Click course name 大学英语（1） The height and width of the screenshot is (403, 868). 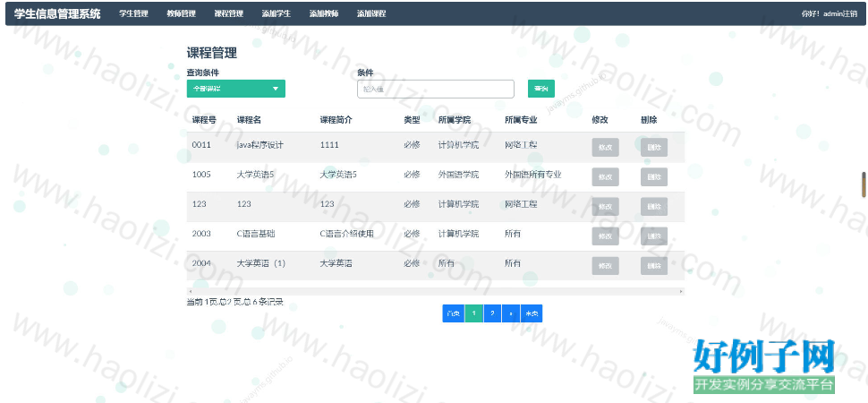pyautogui.click(x=260, y=263)
